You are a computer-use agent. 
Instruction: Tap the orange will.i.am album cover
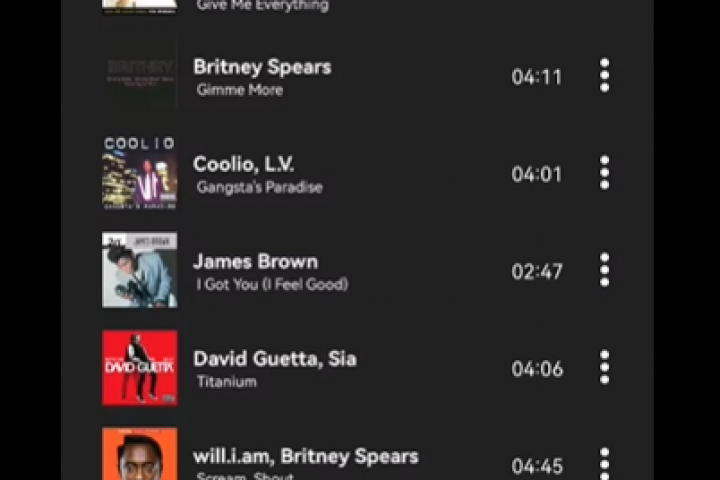pos(140,454)
